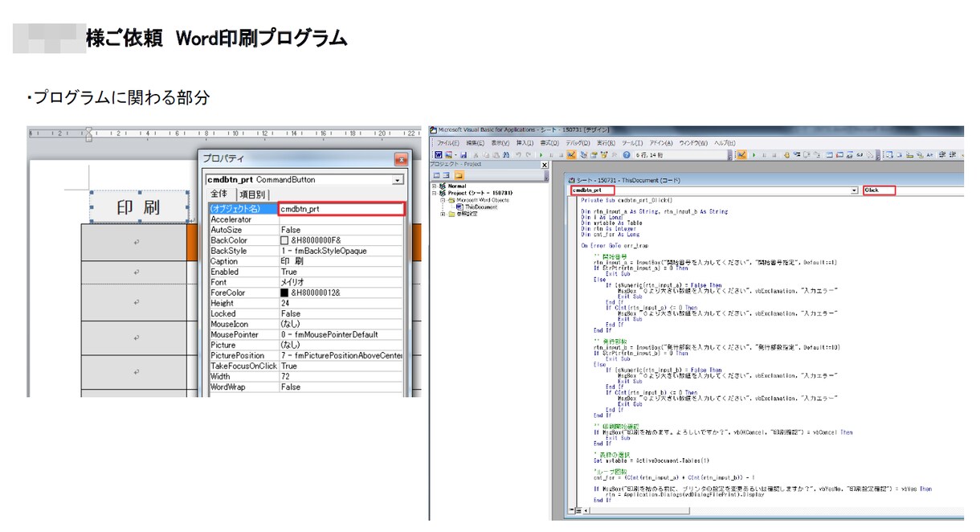Screen dimensions: 980x532
Task: Click the highlighted Design Mode icon in standard toolbar
Action: coord(572,154)
